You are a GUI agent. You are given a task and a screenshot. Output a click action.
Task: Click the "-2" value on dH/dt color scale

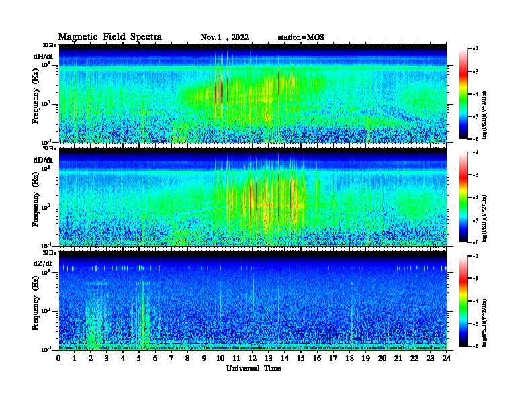pos(476,49)
